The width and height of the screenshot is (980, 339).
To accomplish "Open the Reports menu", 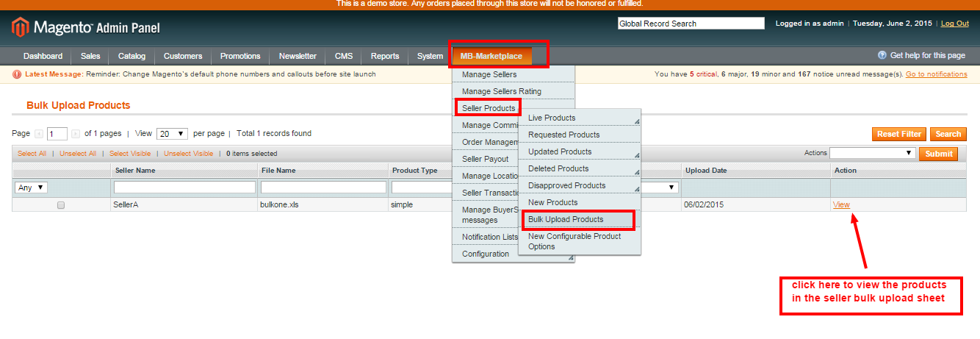I will tap(385, 56).
